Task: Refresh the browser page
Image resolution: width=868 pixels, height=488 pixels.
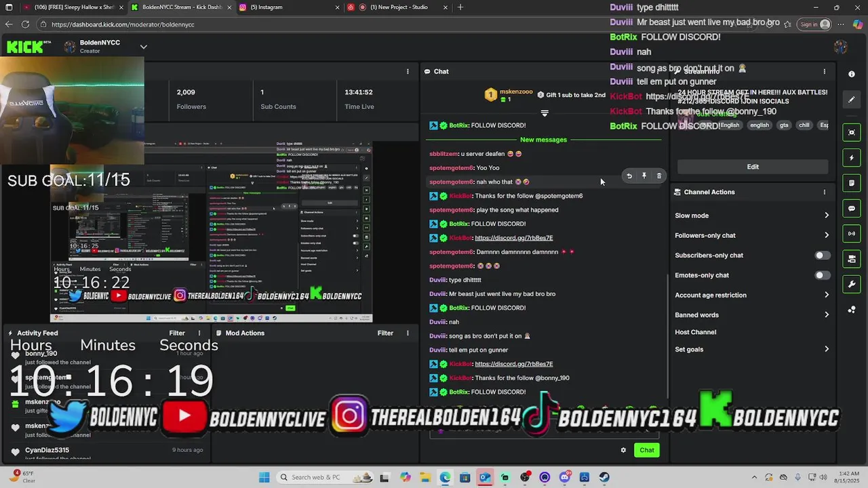Action: tap(25, 24)
